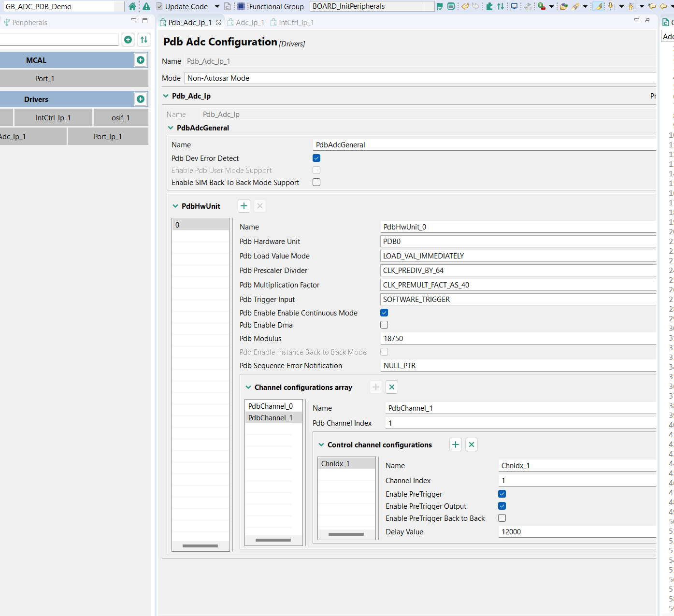674x616 pixels.
Task: Switch to the IntCtrl_Ip_1 tab
Action: (292, 22)
